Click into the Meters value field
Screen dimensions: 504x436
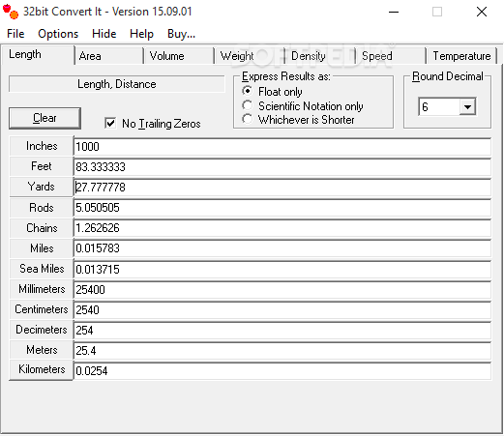pos(282,351)
